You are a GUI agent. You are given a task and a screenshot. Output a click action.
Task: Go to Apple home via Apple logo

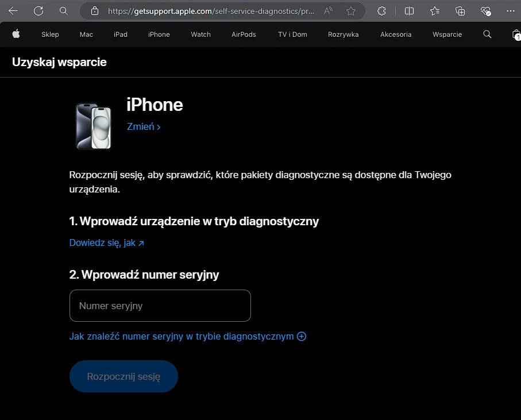(x=16, y=34)
